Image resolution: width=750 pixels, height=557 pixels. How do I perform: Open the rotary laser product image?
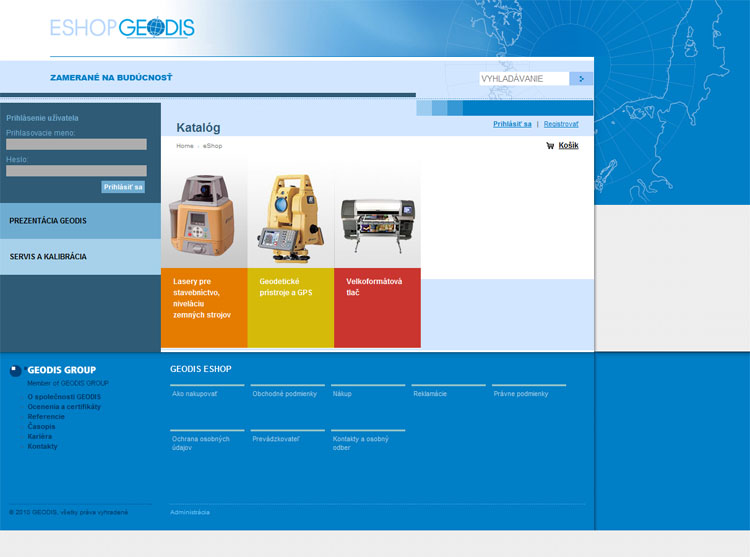click(x=204, y=214)
